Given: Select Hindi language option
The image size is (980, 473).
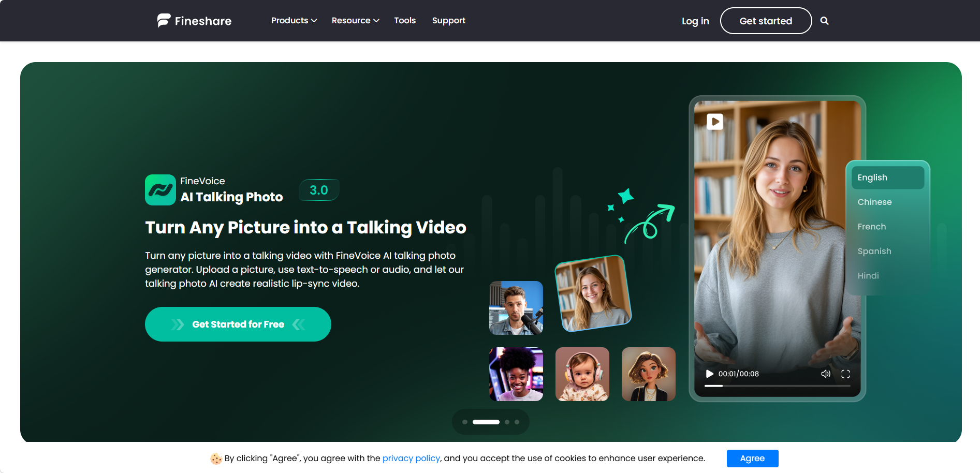Looking at the screenshot, I should [868, 276].
